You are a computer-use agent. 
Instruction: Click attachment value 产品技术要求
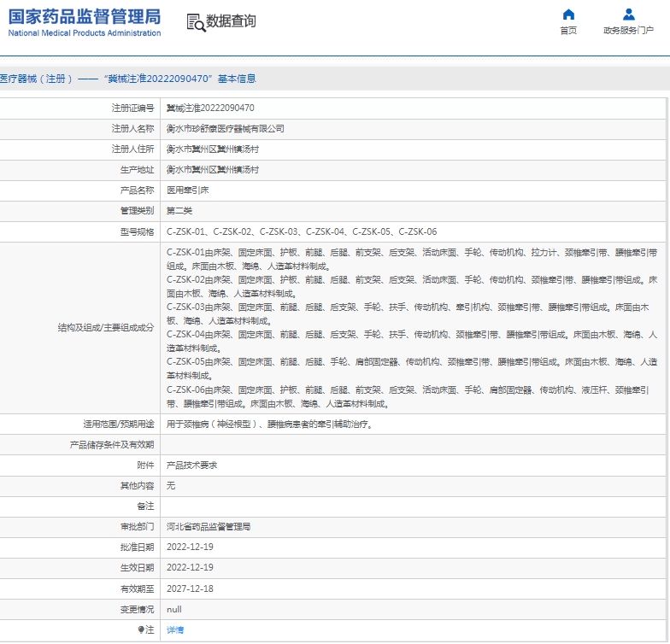pos(191,465)
